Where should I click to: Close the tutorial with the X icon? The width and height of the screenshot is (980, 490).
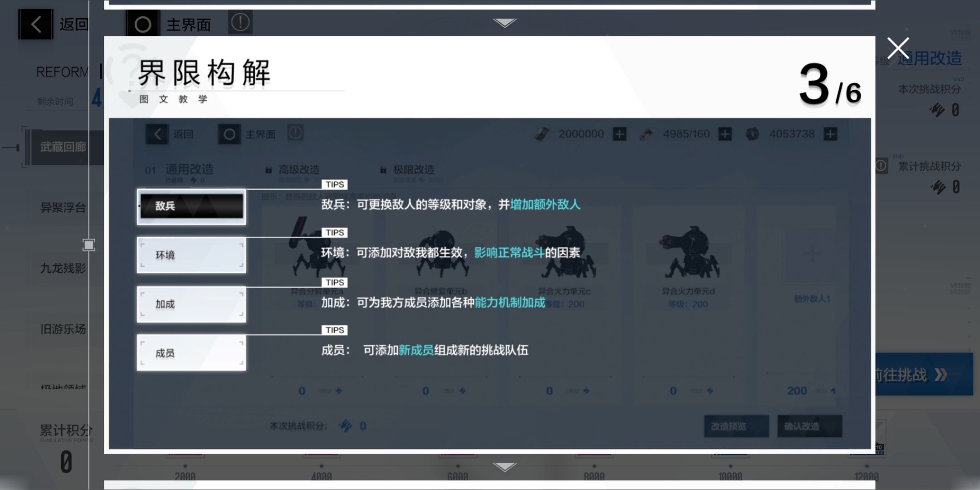pos(898,48)
